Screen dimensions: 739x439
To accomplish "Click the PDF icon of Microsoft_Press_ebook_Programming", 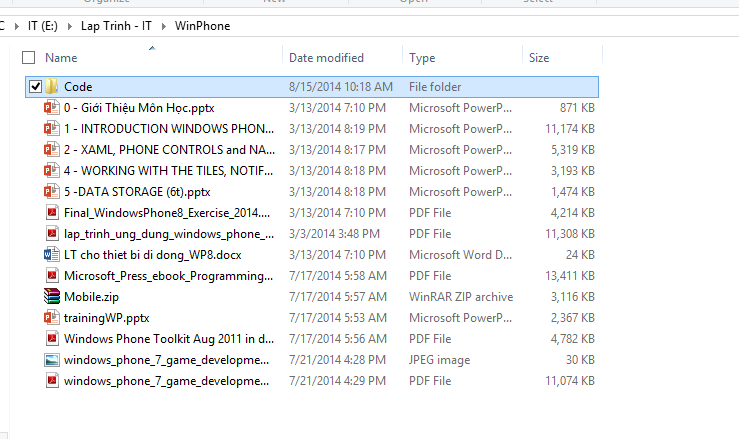I will 52,275.
